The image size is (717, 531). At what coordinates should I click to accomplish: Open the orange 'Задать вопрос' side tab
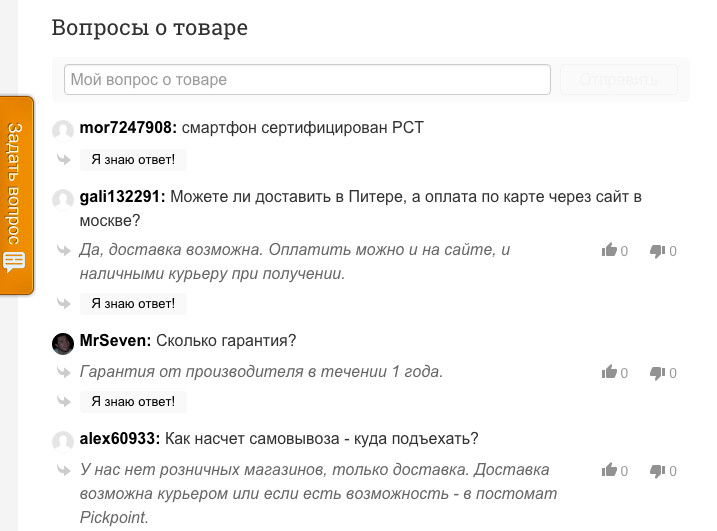16,185
